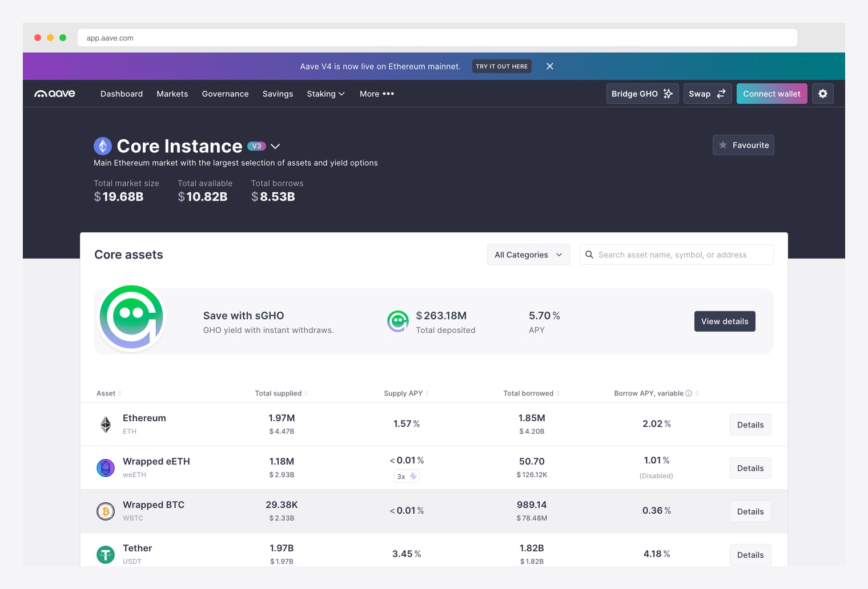Click the Wrapped eETH asset name
868x589 pixels.
[156, 461]
